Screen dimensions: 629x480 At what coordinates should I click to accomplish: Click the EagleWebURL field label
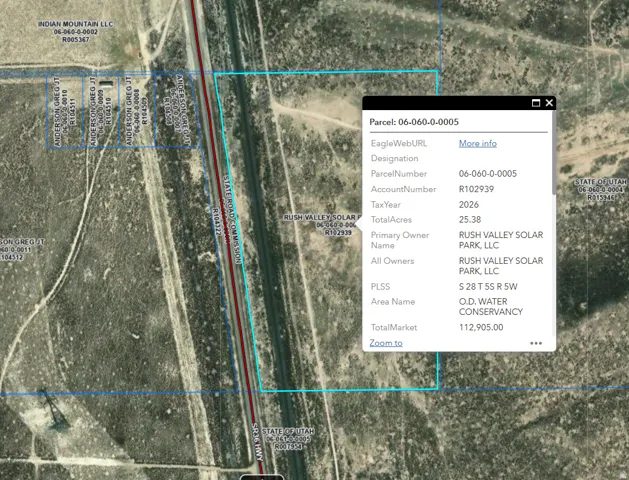pos(399,144)
